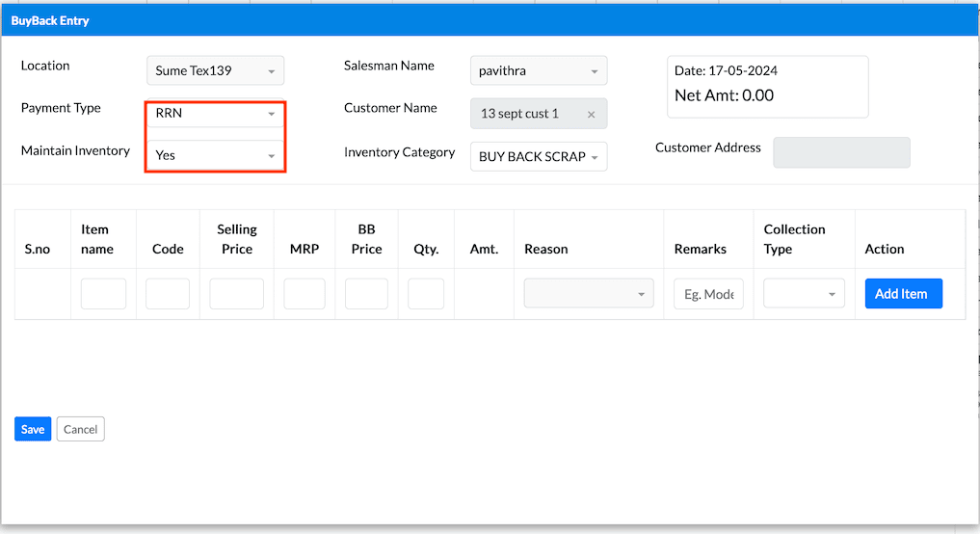
Task: Click the Remarks text field
Action: point(708,294)
